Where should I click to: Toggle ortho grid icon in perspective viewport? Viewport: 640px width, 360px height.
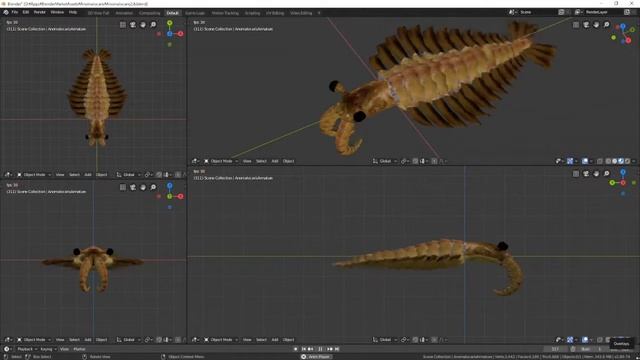(576, 25)
